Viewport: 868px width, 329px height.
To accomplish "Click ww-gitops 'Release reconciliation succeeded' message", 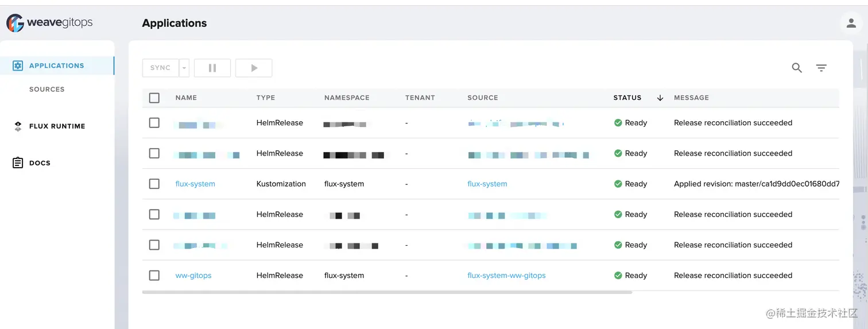I will click(x=733, y=276).
